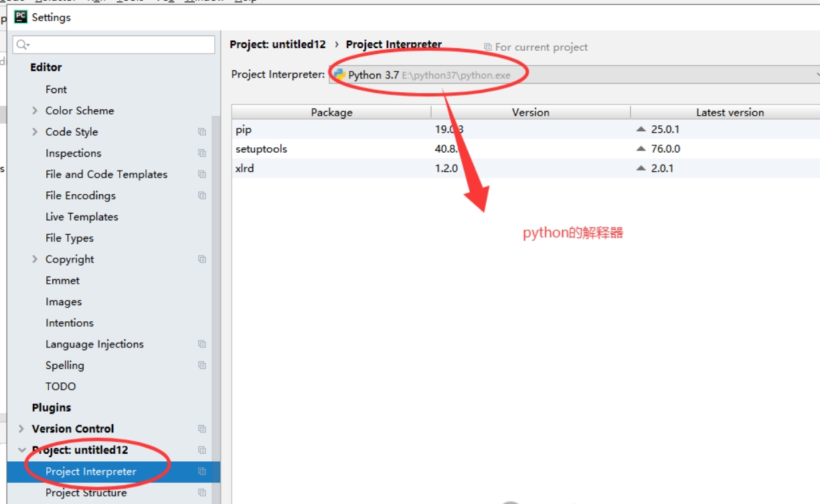Open the Project Structure settings page
This screenshot has height=504, width=820.
coord(86,493)
